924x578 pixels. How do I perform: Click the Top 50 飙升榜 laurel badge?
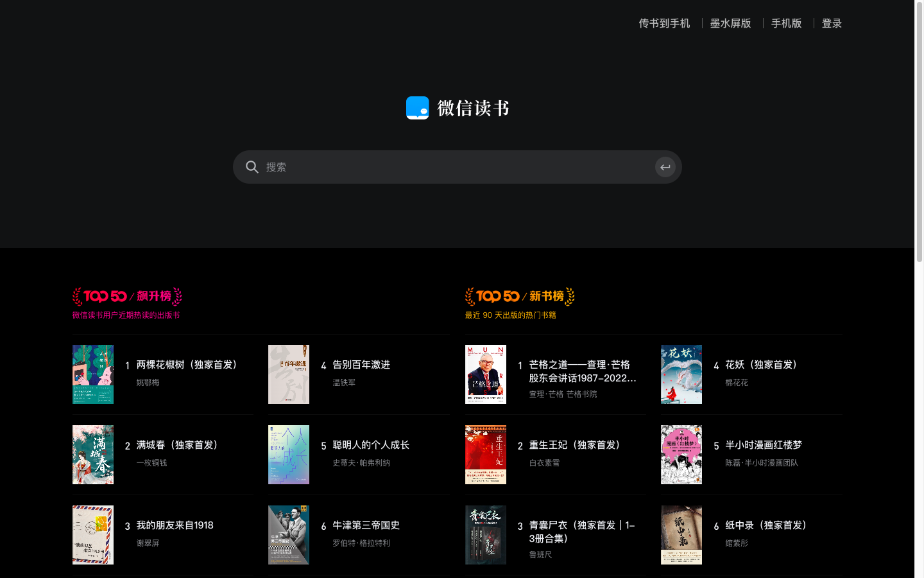127,296
